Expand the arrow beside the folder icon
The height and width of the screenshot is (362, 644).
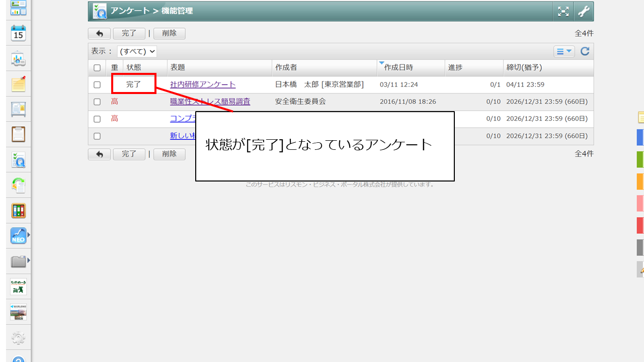(29, 260)
